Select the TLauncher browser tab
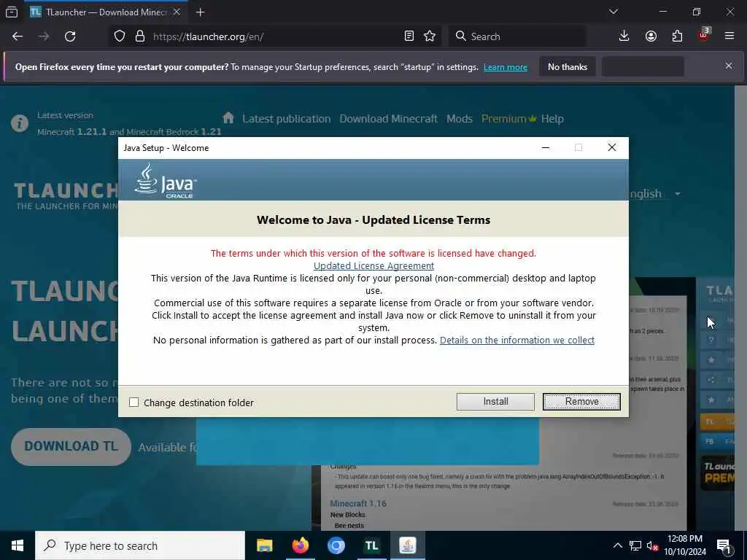 pos(105,12)
